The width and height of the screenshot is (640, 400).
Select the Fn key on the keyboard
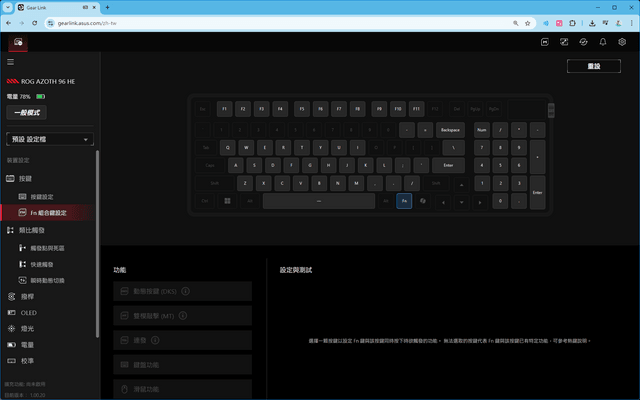(x=404, y=201)
